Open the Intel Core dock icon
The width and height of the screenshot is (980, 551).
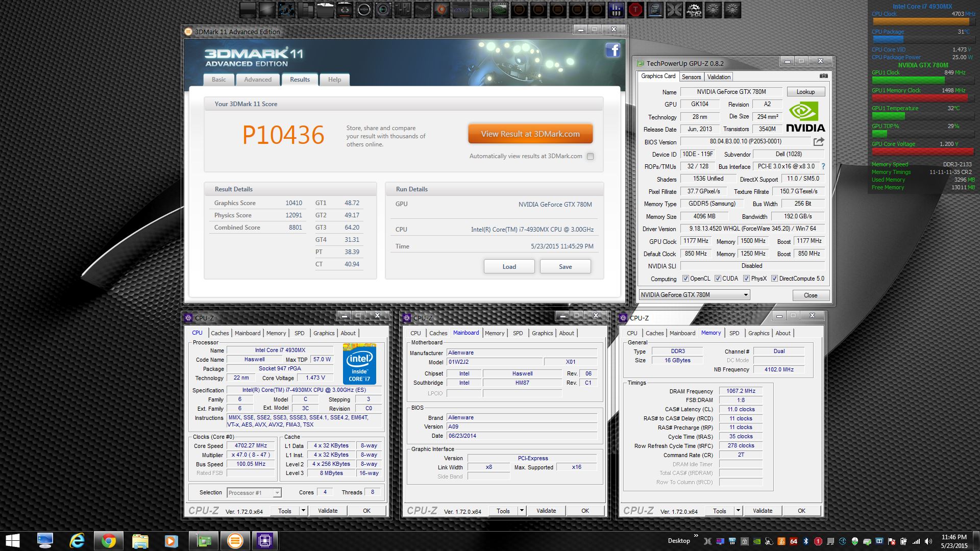[655, 9]
